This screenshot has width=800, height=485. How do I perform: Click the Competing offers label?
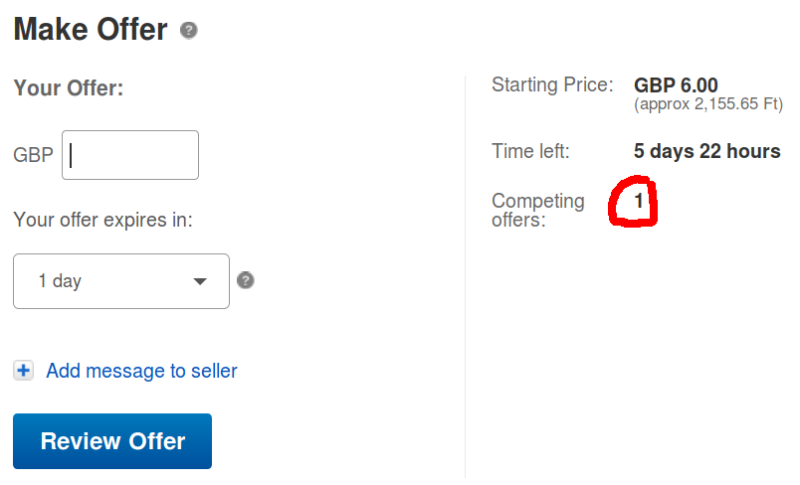point(538,210)
